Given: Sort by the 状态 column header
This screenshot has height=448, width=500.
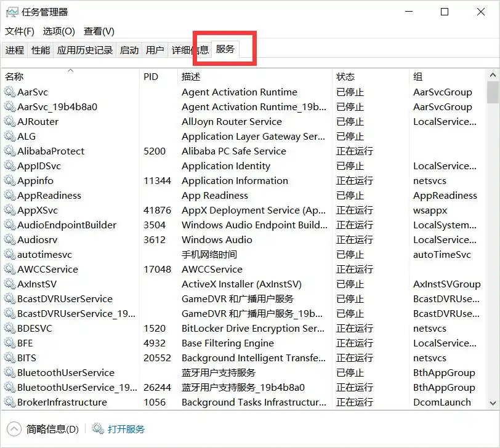Looking at the screenshot, I should point(370,76).
